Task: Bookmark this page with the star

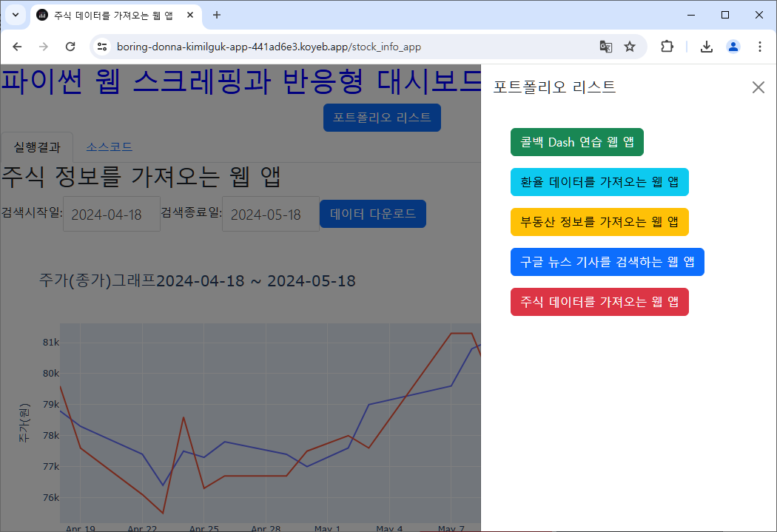Action: pos(629,47)
